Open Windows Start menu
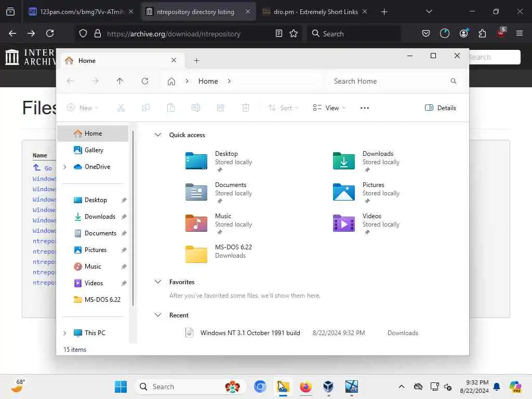The width and height of the screenshot is (532, 399). coord(121,387)
